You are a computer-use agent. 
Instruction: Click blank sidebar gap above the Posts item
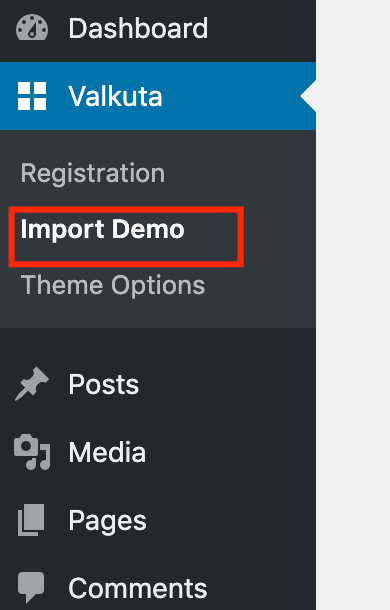pyautogui.click(x=158, y=345)
